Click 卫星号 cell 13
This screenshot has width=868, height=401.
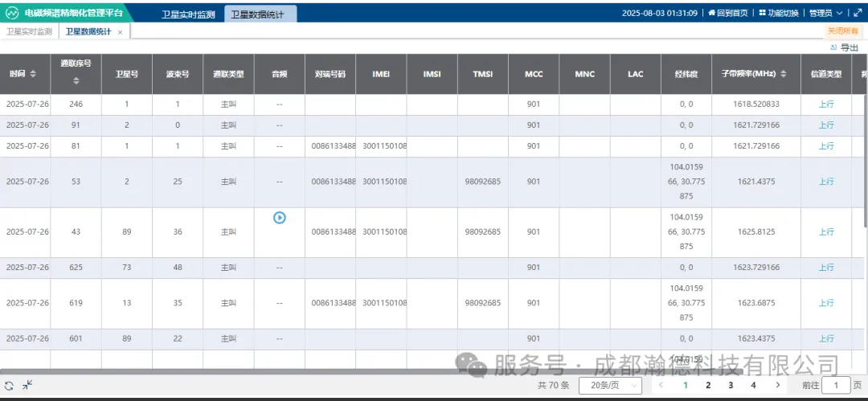point(127,303)
